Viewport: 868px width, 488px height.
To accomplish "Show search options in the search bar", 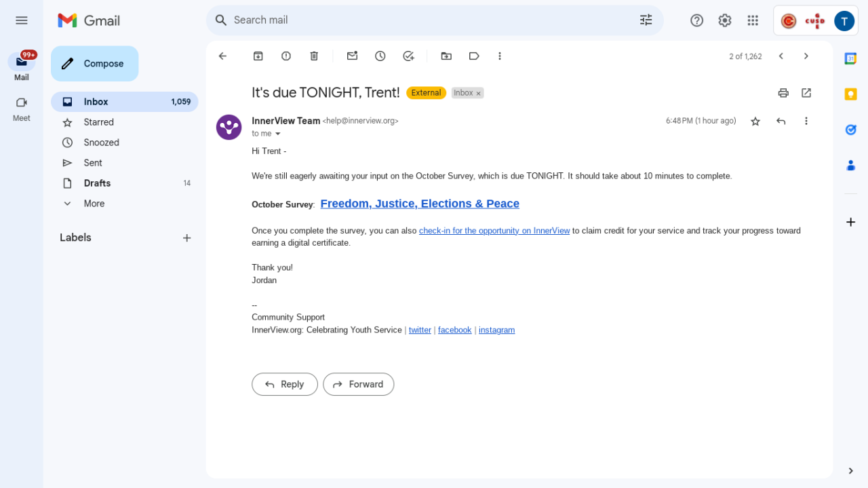I will click(646, 20).
